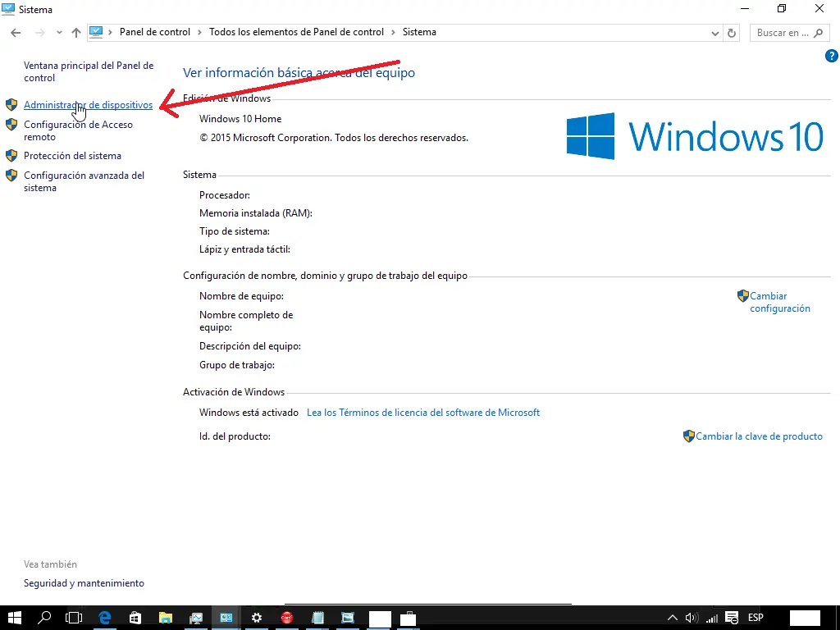The image size is (840, 630).
Task: Open Lea los Términos de licencia link
Action: 423,413
